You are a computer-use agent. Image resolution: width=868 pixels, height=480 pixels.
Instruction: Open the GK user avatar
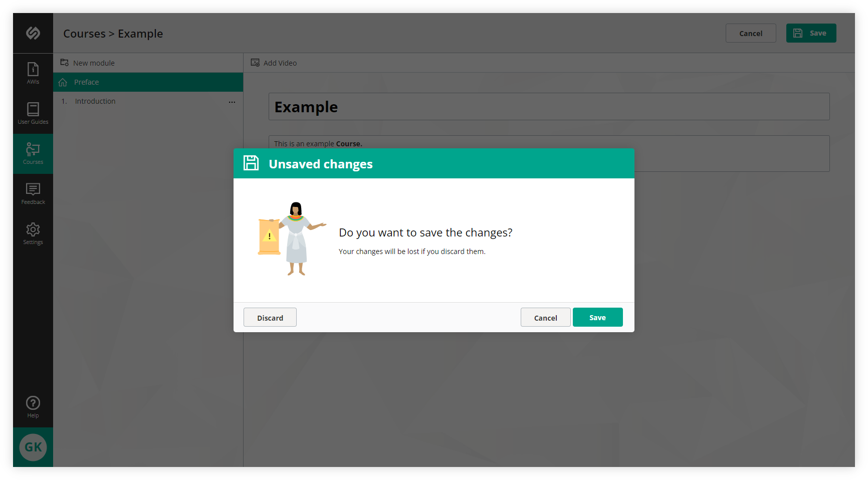click(x=33, y=447)
